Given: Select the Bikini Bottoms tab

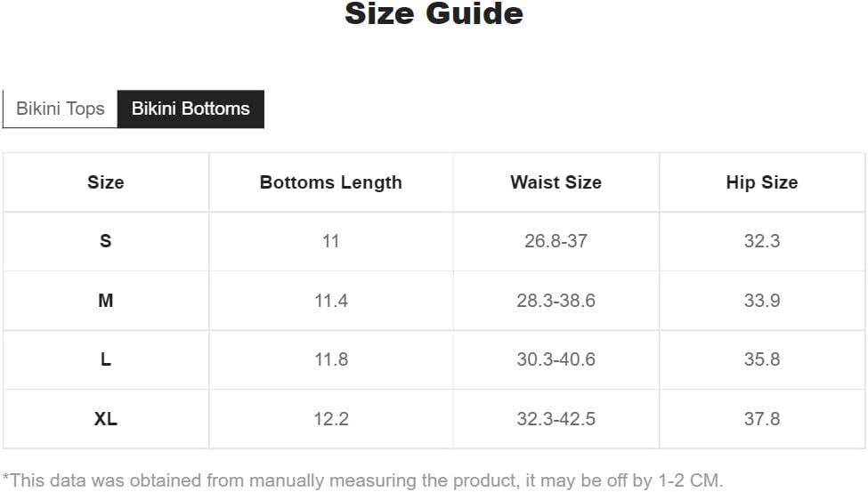Looking at the screenshot, I should [x=191, y=109].
